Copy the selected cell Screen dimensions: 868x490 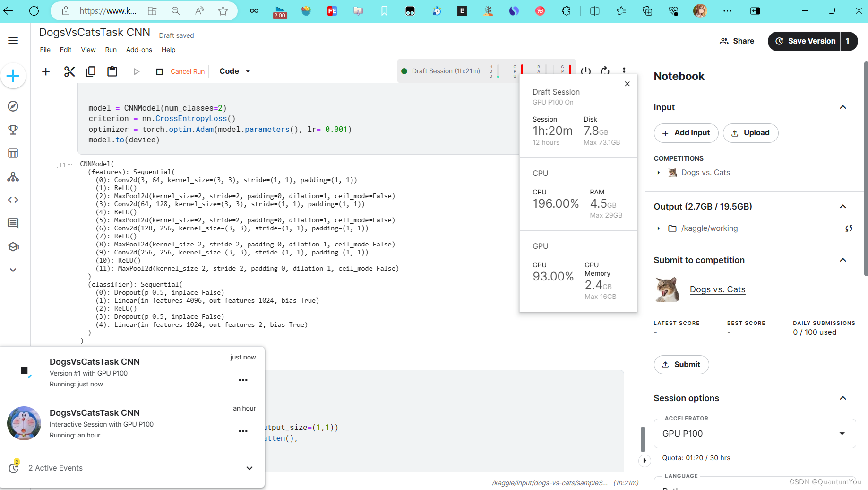point(91,71)
